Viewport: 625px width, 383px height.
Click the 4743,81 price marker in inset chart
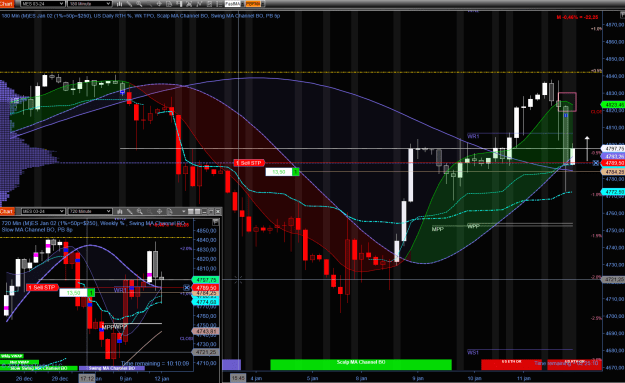(x=206, y=331)
